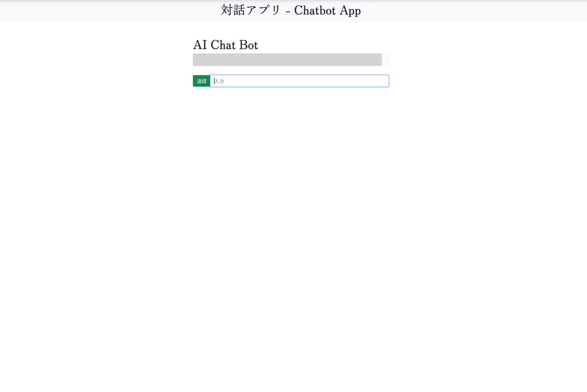587x392 pixels.
Task: Click the word Chat in AI Chat Bot heading
Action: (223, 45)
